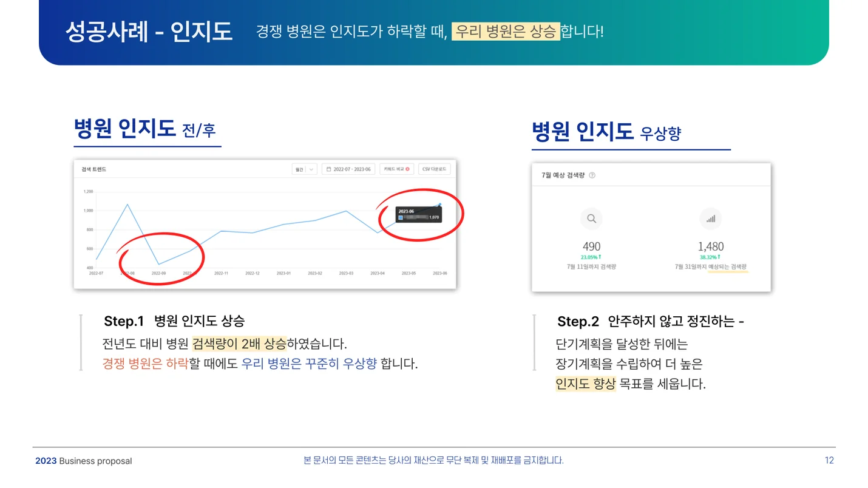Click the 490 search count value
The image size is (868, 488).
591,246
